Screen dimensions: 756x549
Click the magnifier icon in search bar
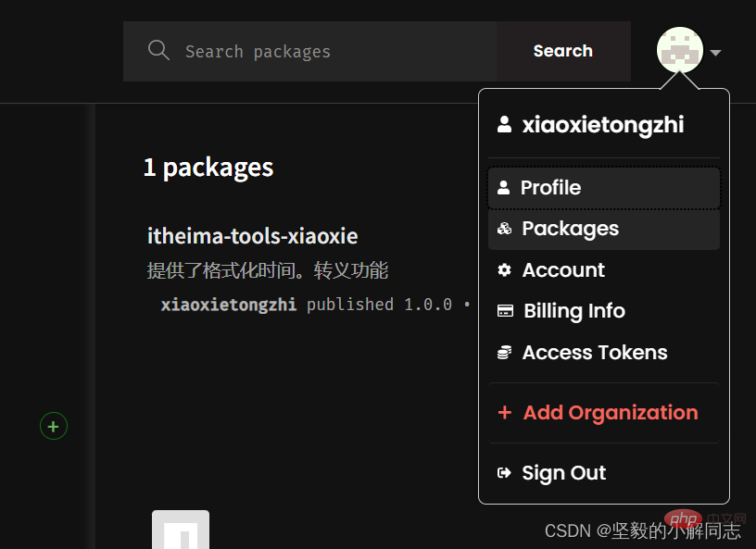158,50
